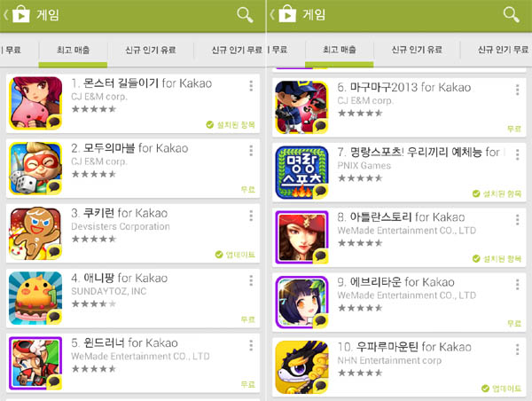The image size is (532, 401).
Task: Open overflow menu for 윈드러너 for Kakao
Action: point(251,345)
